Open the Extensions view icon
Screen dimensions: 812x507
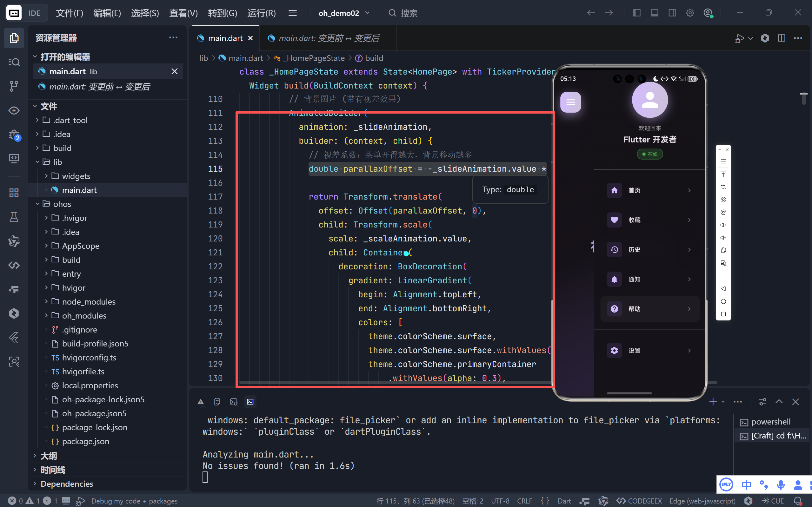[x=14, y=193]
